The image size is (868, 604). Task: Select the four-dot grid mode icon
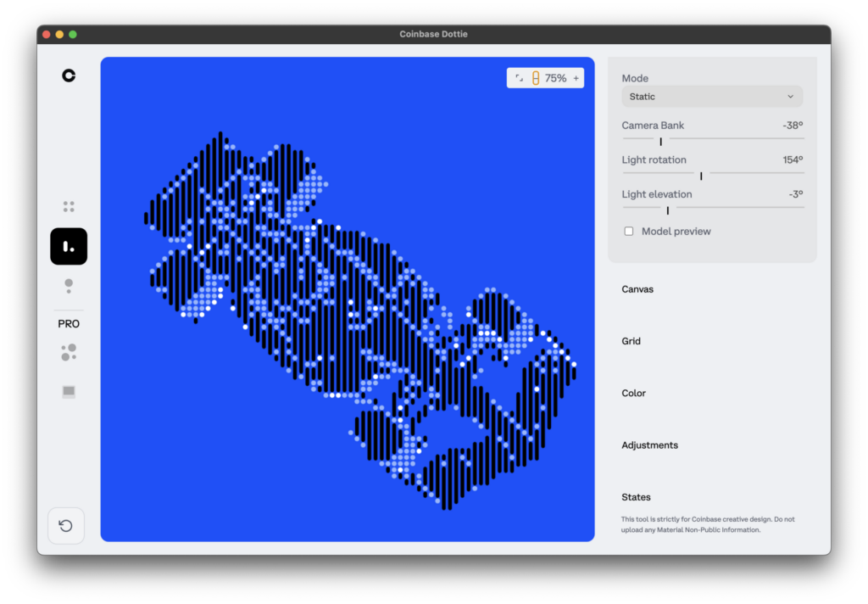[69, 207]
